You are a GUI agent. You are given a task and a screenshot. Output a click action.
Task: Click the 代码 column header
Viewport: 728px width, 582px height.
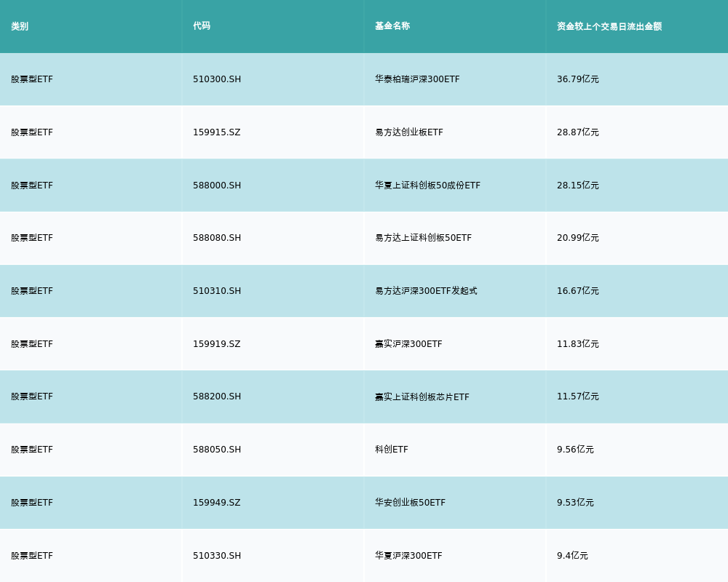(x=202, y=26)
